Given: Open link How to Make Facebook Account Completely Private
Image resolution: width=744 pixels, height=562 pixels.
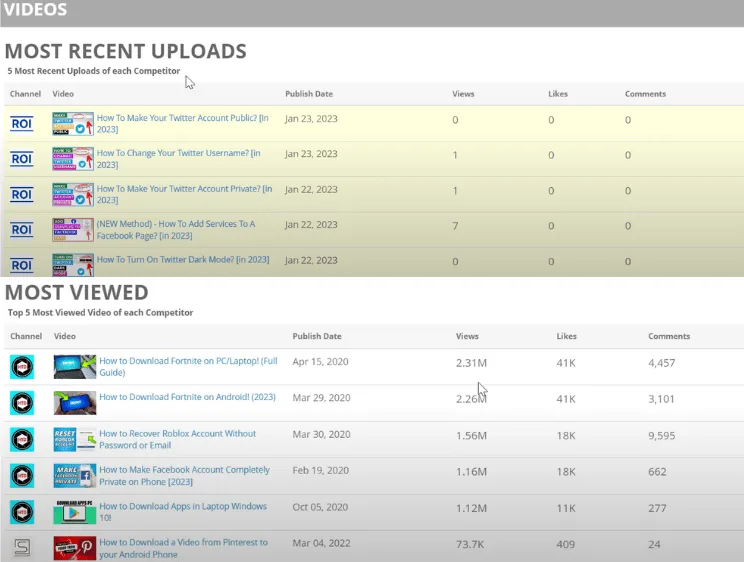Looking at the screenshot, I should [x=185, y=476].
